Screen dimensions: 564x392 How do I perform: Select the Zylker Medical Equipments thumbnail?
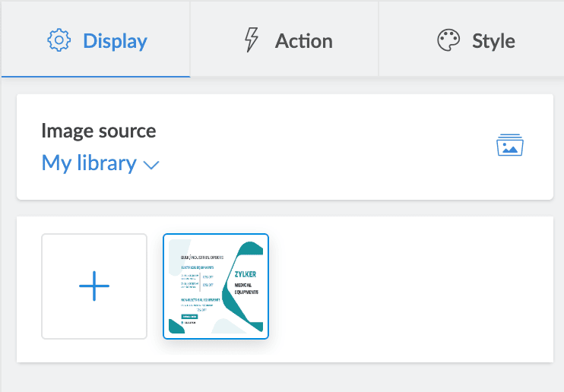pyautogui.click(x=216, y=286)
